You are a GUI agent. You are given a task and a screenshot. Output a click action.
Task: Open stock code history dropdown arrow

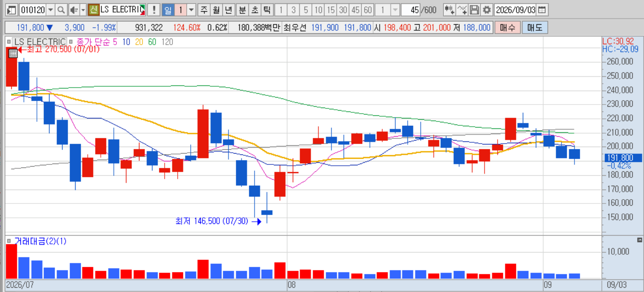coord(50,10)
